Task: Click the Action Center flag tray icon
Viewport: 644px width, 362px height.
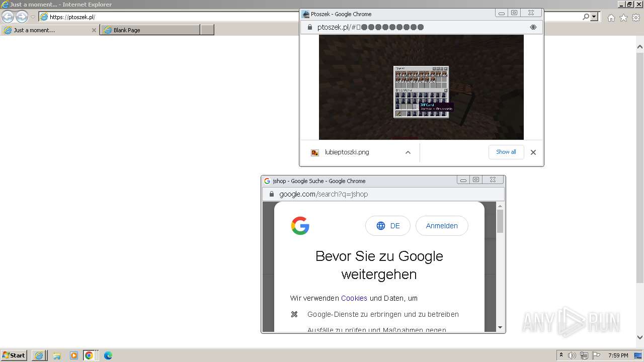Action: (x=596, y=355)
